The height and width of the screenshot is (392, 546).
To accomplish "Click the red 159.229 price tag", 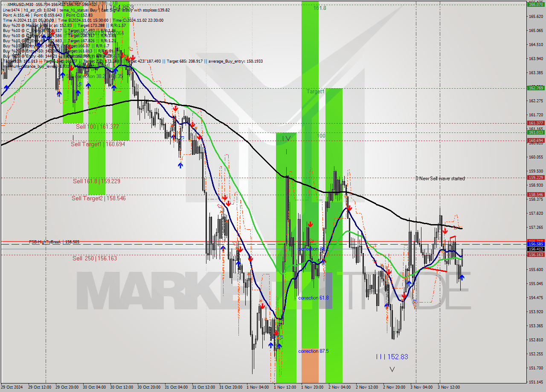I will point(535,177).
